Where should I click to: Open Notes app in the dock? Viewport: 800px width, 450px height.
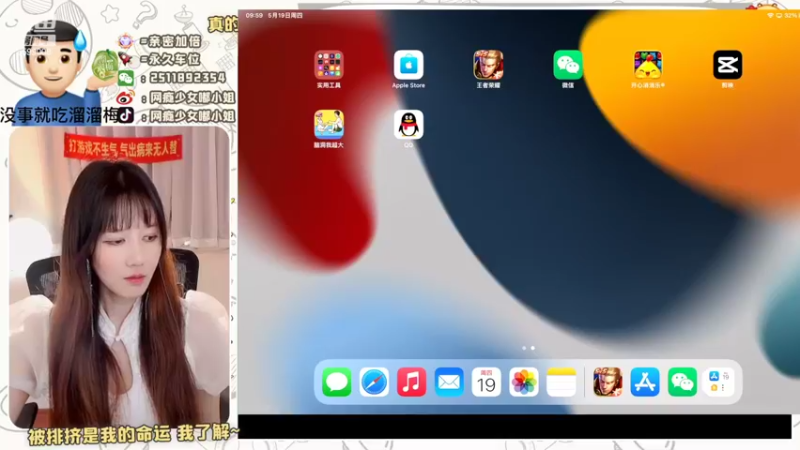click(561, 382)
